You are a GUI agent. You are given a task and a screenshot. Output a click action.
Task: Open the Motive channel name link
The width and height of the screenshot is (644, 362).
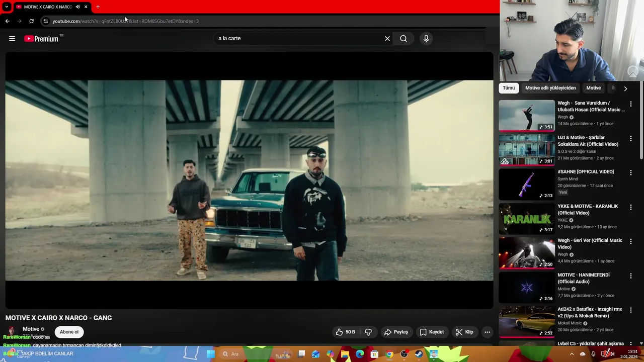(31, 329)
